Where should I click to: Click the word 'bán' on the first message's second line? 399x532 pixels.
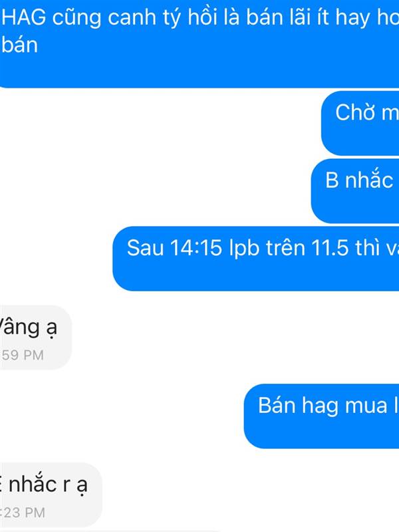point(20,45)
